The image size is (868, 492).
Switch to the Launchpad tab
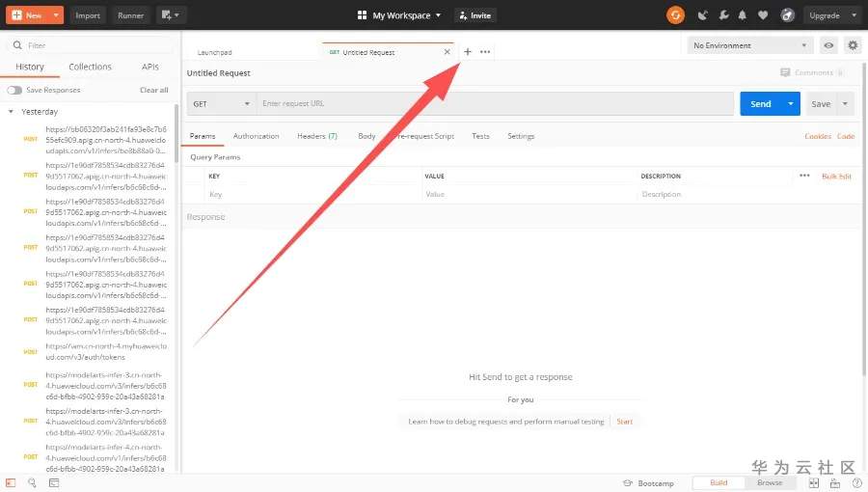[x=214, y=52]
